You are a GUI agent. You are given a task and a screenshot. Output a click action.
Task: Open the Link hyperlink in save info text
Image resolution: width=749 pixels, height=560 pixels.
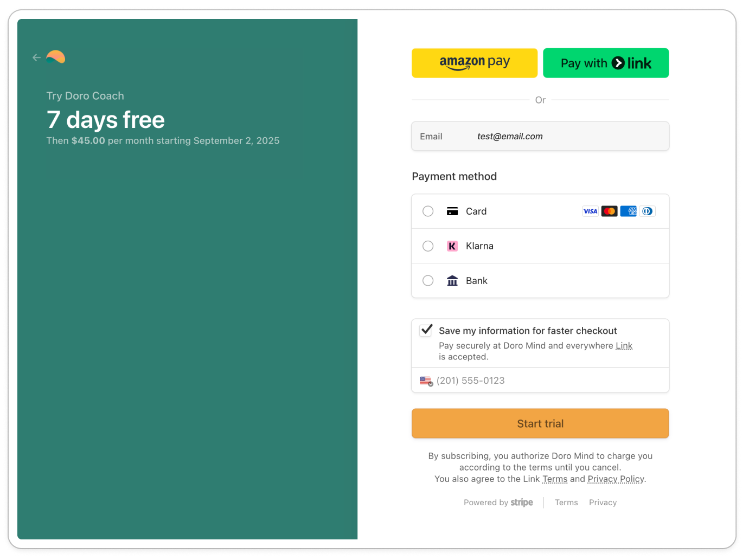624,346
